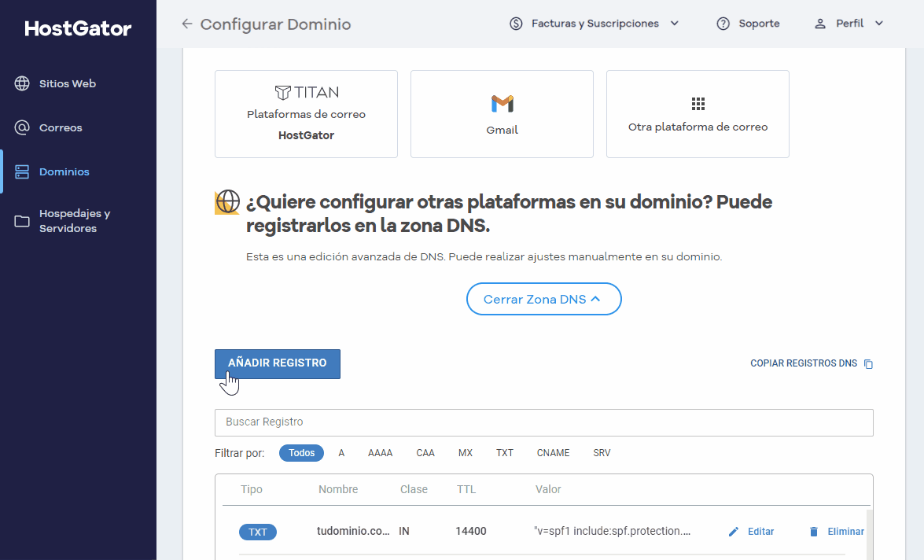Filter records by MX type
The image size is (924, 560).
coord(466,453)
